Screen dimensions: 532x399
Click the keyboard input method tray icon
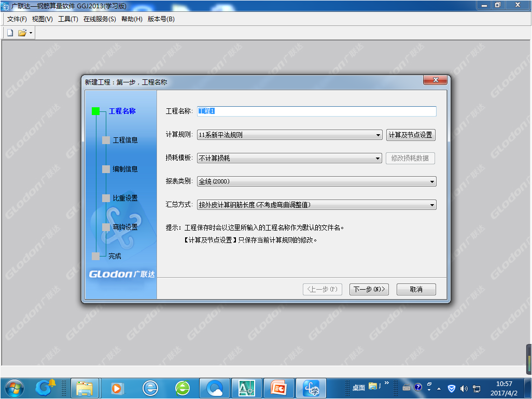click(407, 389)
